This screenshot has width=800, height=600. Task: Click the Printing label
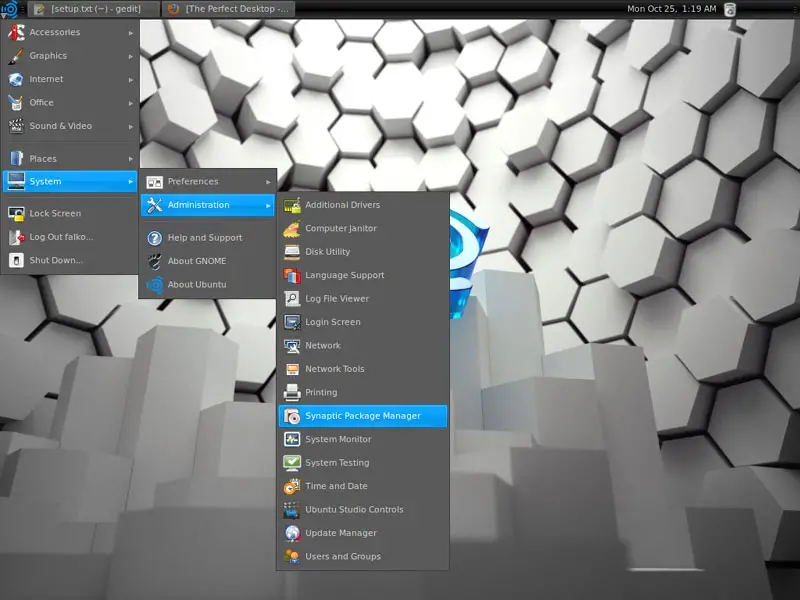[x=321, y=392]
